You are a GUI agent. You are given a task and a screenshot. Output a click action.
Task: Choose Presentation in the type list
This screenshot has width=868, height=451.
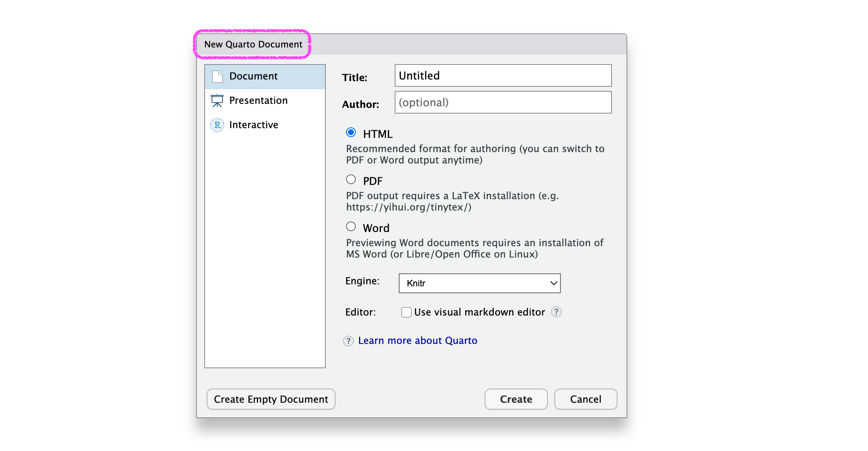click(259, 101)
